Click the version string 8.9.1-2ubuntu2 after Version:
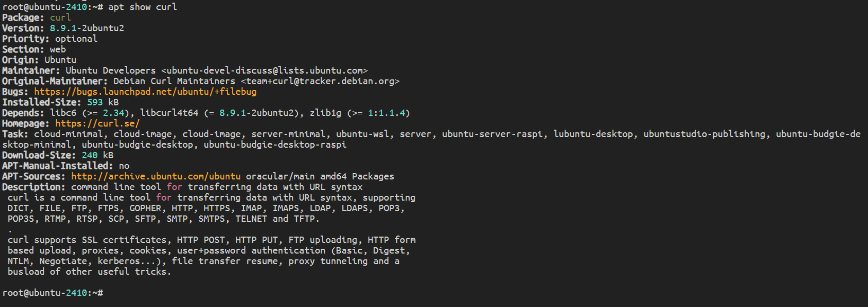Screen dimensions: 868x307 point(87,28)
